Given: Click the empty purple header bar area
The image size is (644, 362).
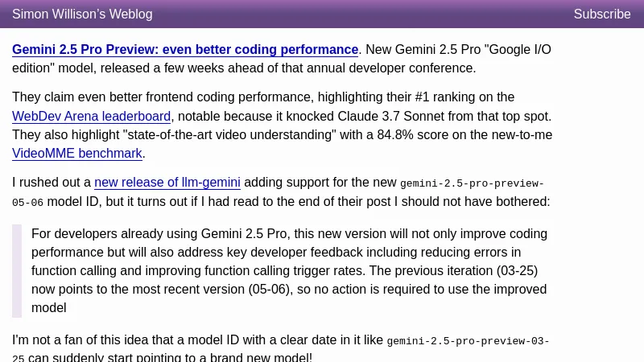Looking at the screenshot, I should tap(362, 14).
